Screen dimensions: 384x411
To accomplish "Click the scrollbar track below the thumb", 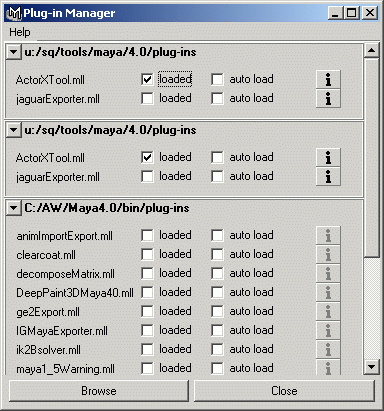I will 371,308.
